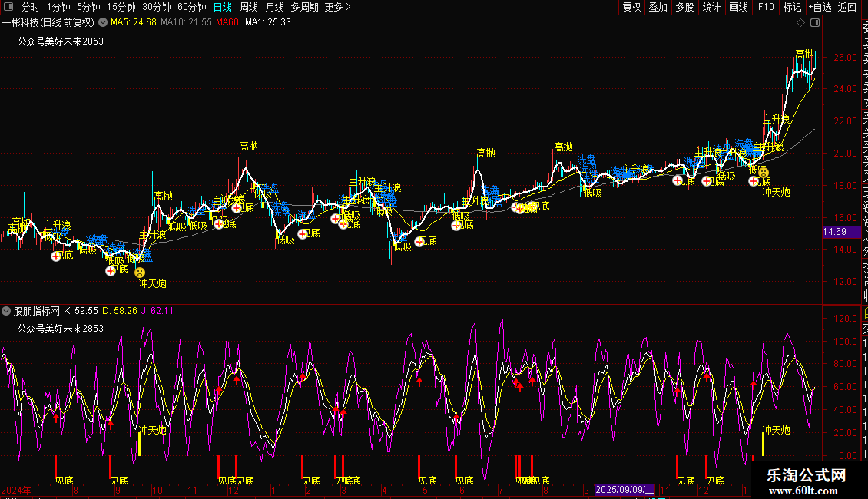Click +自选 to add to watchlist
The image size is (868, 499).
click(819, 7)
